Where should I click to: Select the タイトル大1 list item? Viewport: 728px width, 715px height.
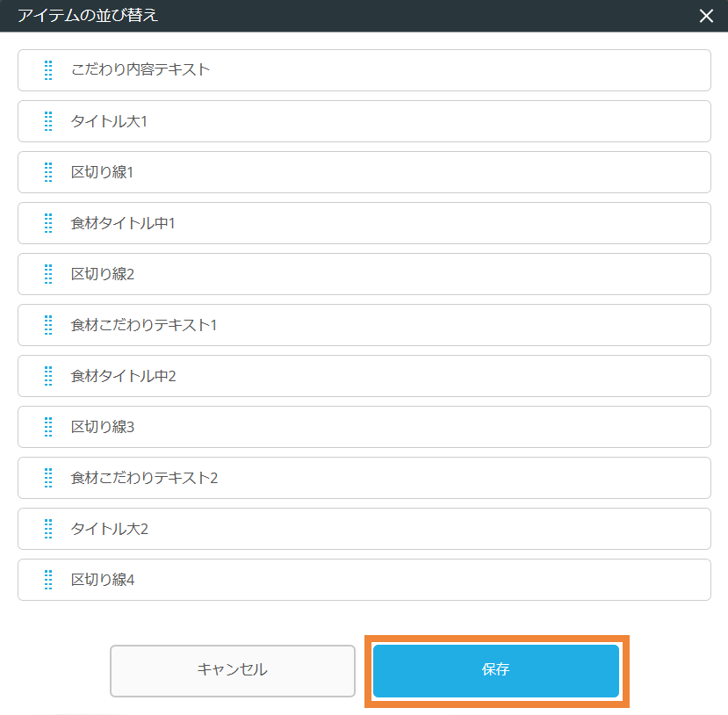pyautogui.click(x=364, y=121)
